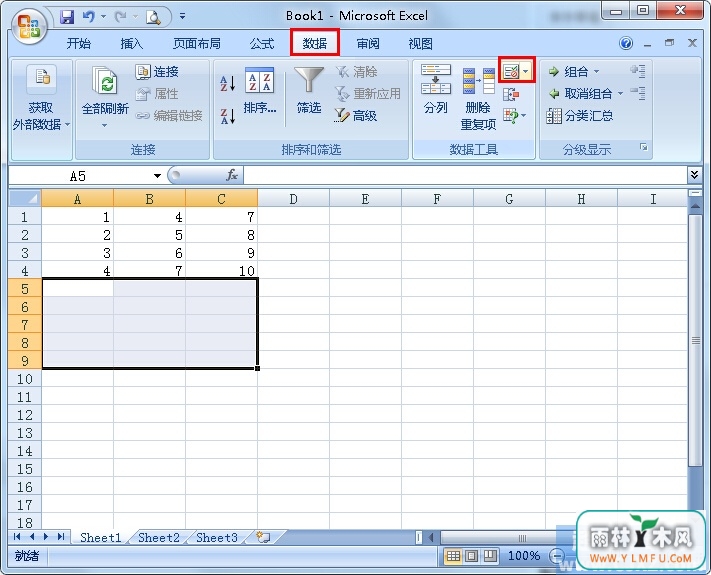Viewport: 711px width, 575px height.
Task: Click the Select All corner button
Action: pyautogui.click(x=25, y=198)
